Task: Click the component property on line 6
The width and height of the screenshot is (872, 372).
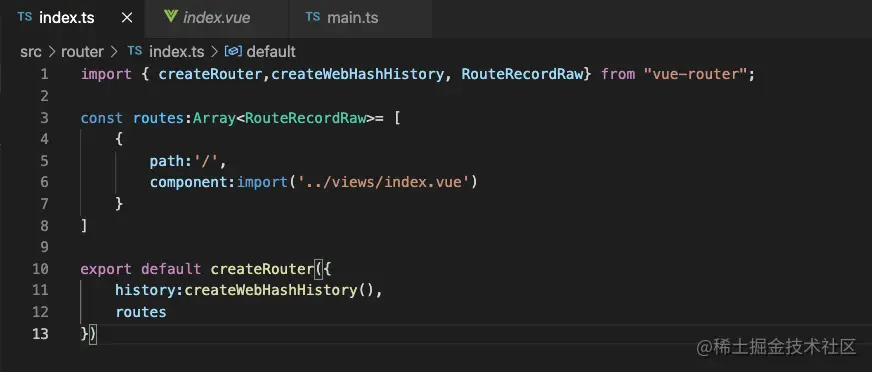Action: (189, 182)
